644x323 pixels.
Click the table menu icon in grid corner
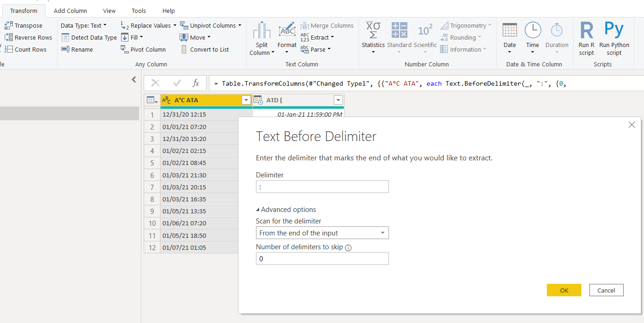coord(152,100)
